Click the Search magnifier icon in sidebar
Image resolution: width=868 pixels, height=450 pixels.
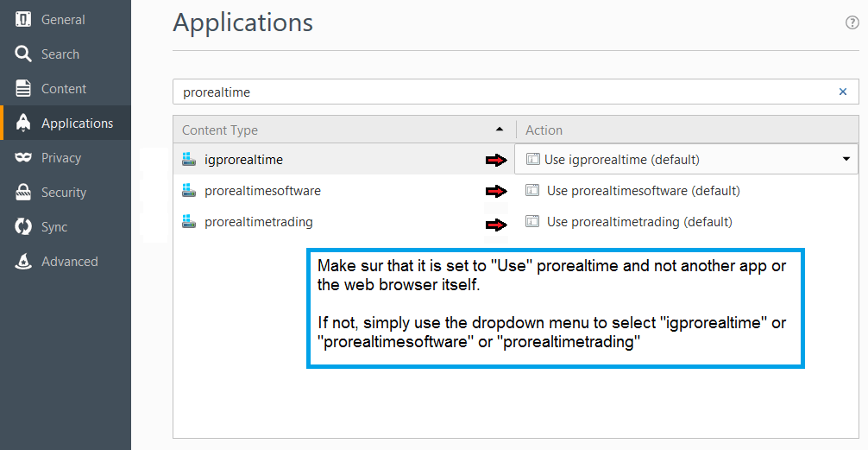[x=23, y=54]
